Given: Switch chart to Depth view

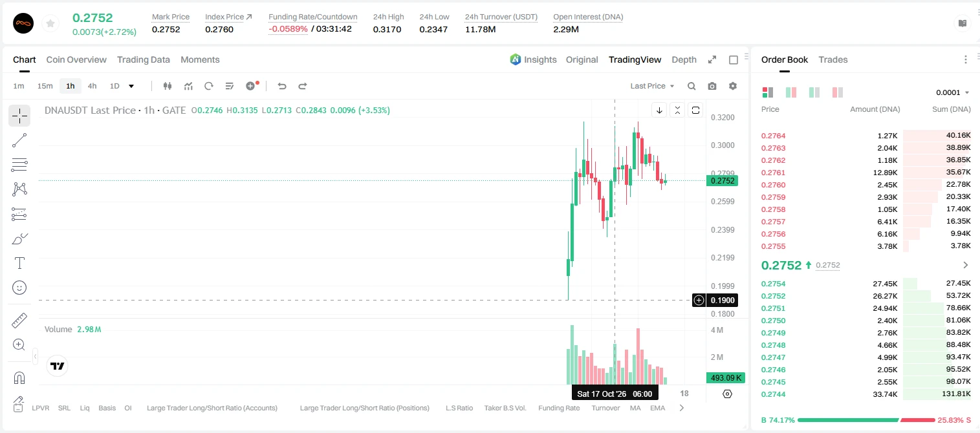Looking at the screenshot, I should [684, 59].
